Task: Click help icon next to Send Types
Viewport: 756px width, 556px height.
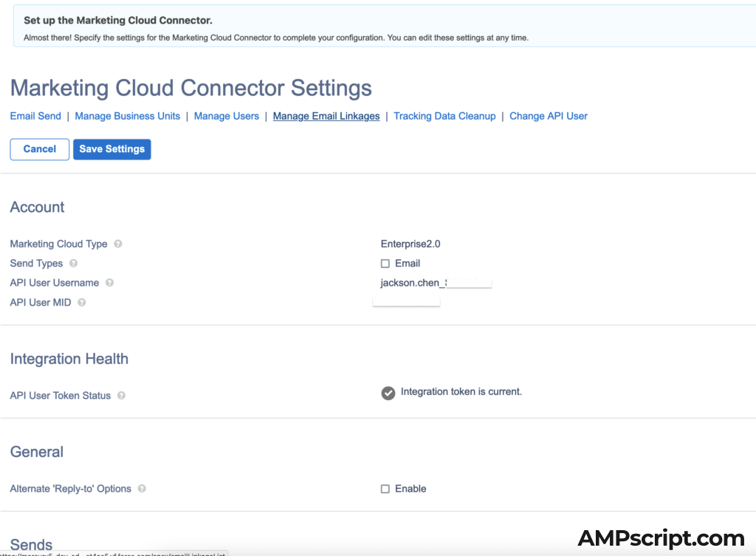Action: click(73, 264)
